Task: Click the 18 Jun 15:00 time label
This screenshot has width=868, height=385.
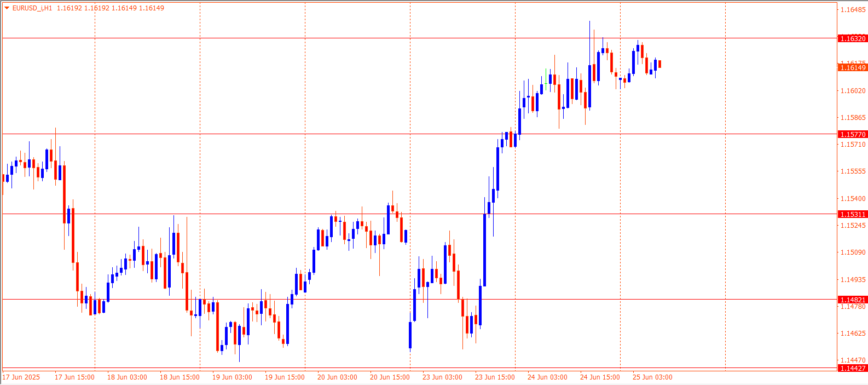Action: (x=180, y=377)
